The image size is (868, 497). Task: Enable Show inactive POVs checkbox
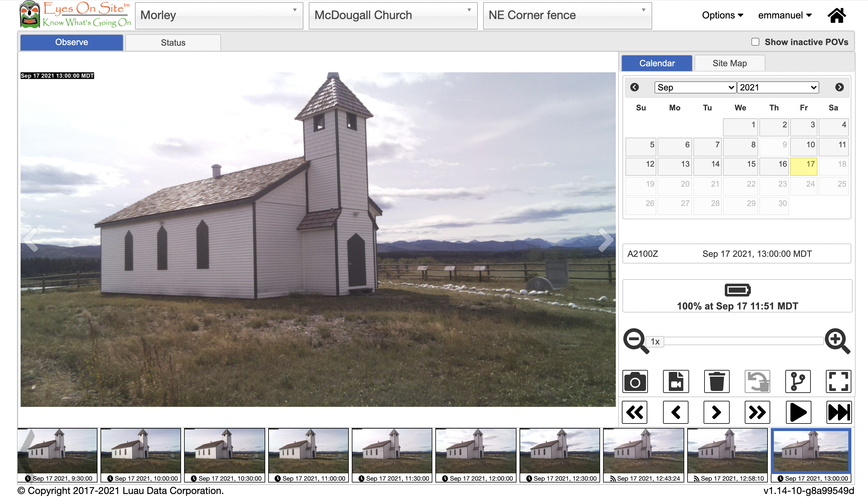(x=755, y=42)
